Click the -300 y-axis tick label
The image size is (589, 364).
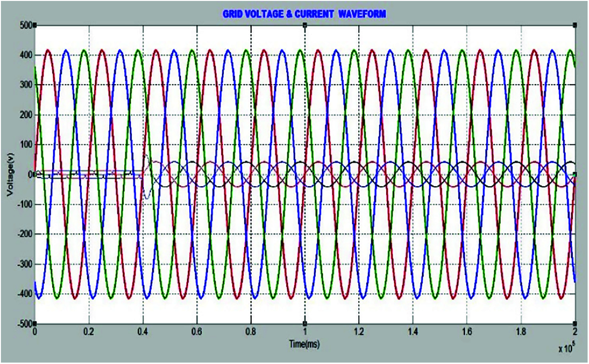click(x=23, y=264)
